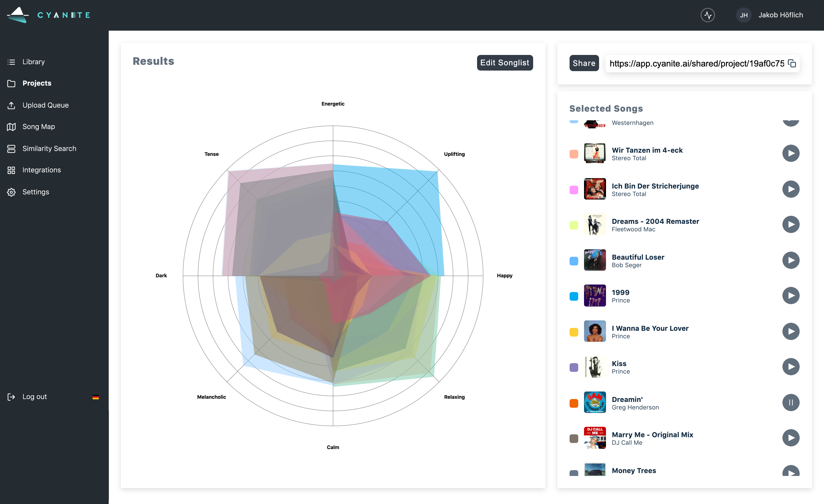
Task: Click the 1999 color swatch
Action: [x=574, y=296]
